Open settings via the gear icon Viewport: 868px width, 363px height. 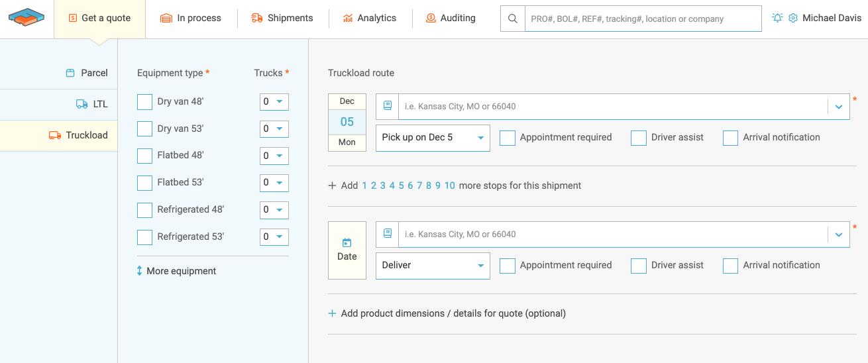(x=793, y=18)
